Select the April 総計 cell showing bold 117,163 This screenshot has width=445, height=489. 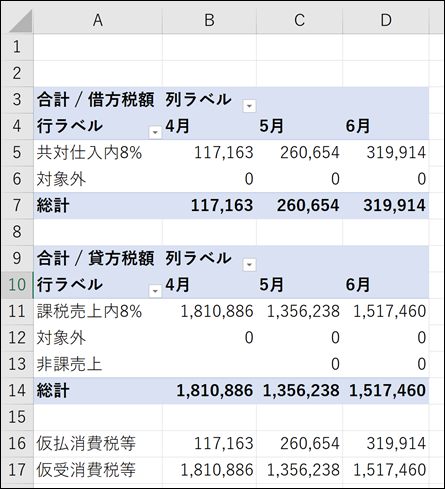209,205
